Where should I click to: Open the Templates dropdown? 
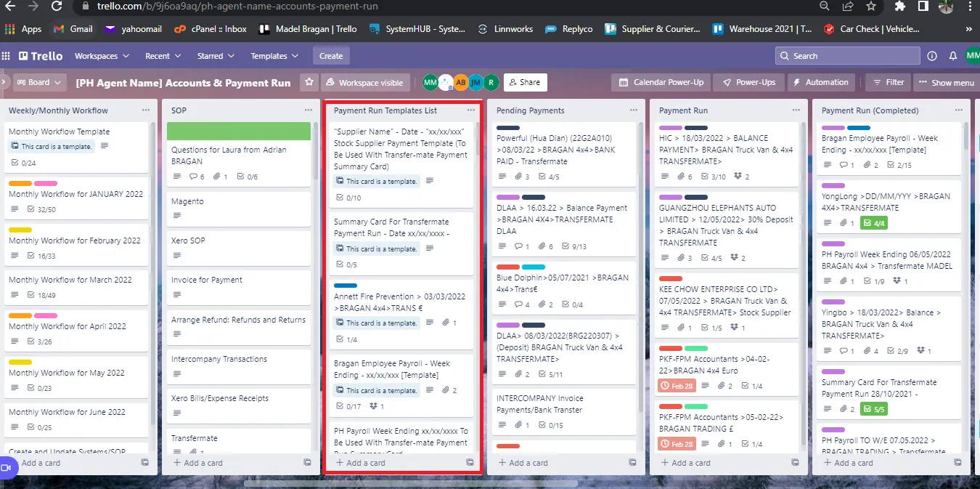[x=274, y=56]
